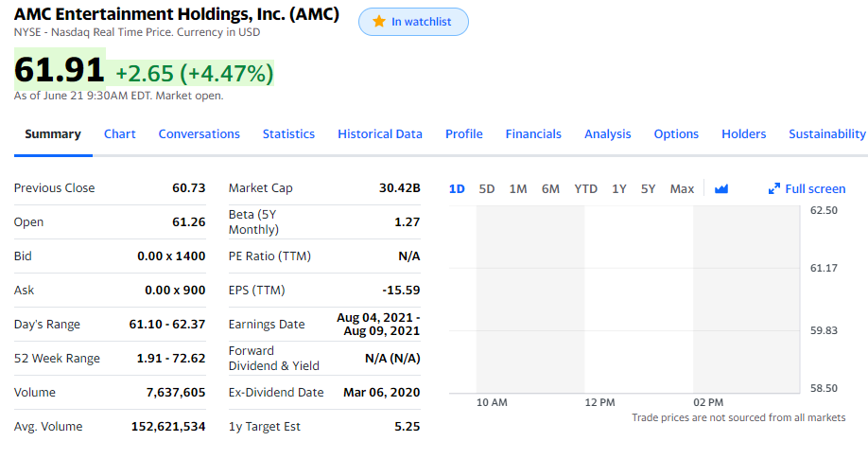Screen dimensions: 868x459
Task: Click the 10 AM axis label
Action: (492, 402)
